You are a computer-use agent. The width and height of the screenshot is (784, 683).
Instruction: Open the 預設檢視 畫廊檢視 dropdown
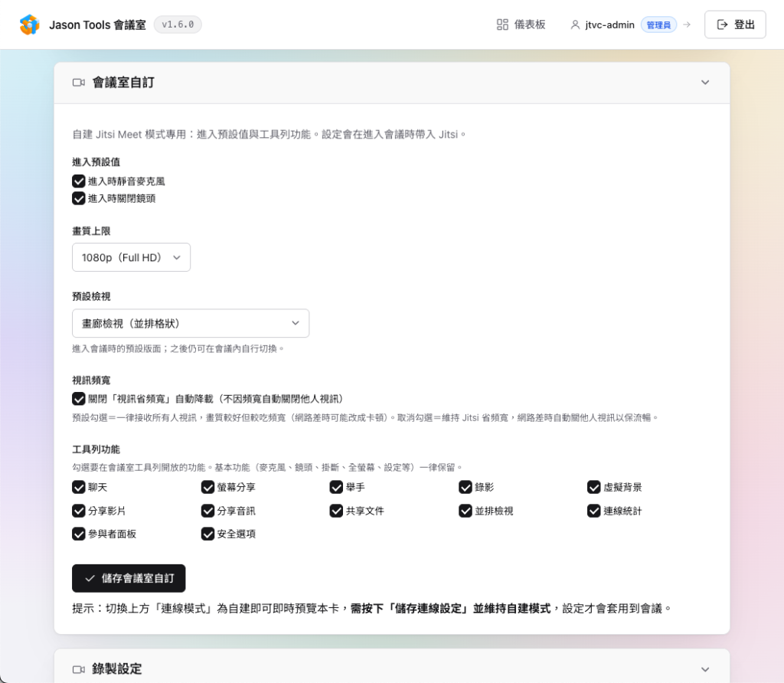(x=191, y=323)
